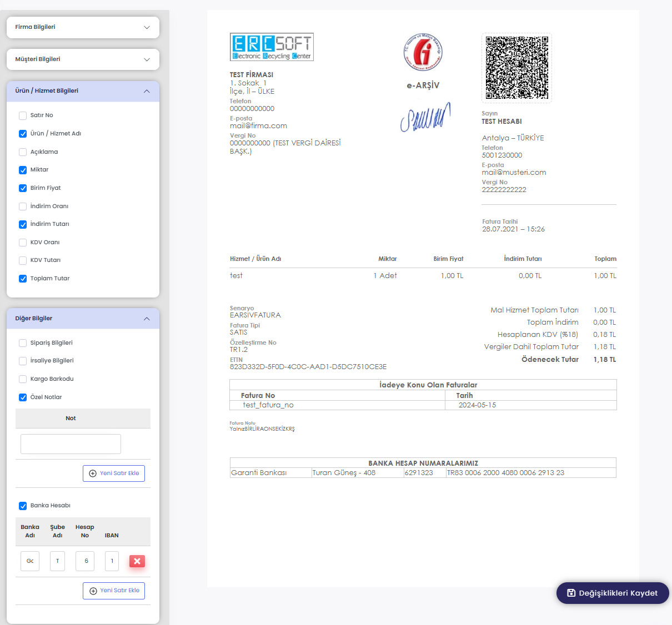The image size is (672, 625).
Task: Click plus icon in bank account Yeni Satır Ekle
Action: (93, 591)
